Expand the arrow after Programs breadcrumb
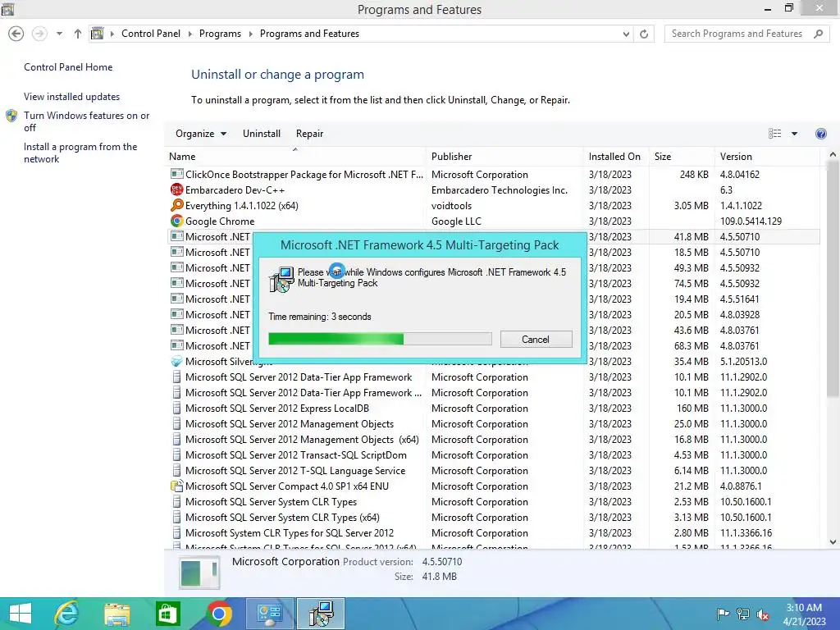 click(x=250, y=34)
